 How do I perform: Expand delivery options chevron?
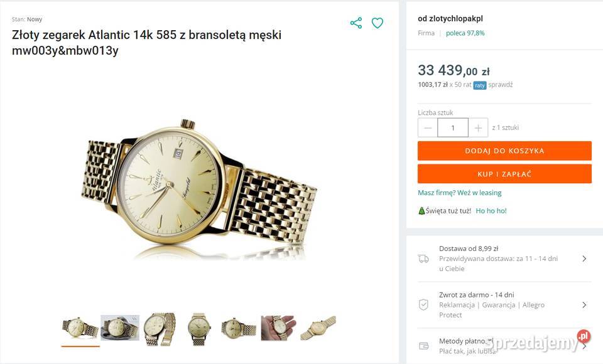(584, 259)
